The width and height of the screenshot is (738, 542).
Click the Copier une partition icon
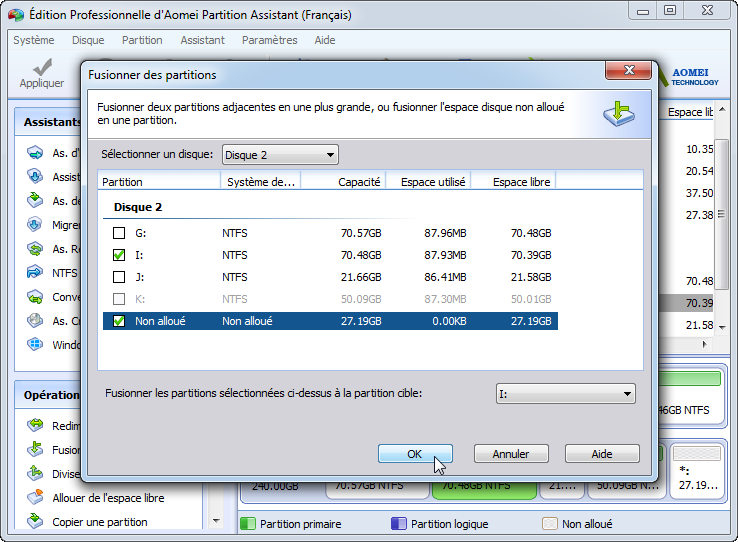(x=35, y=521)
